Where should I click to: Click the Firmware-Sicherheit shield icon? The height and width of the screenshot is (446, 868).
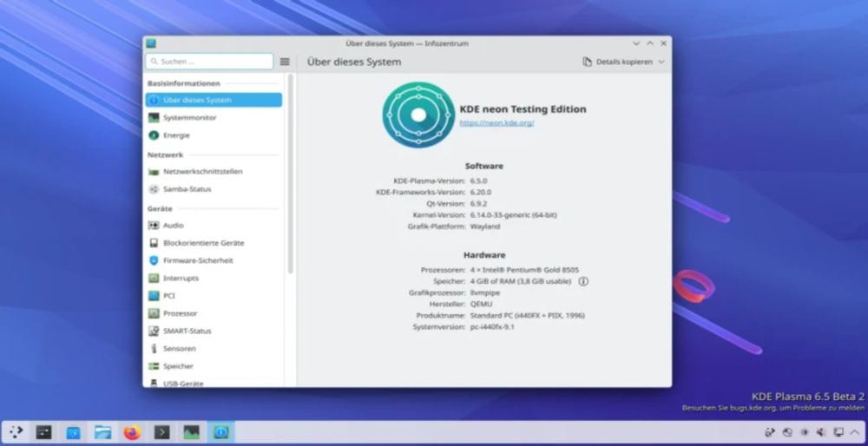pos(154,260)
